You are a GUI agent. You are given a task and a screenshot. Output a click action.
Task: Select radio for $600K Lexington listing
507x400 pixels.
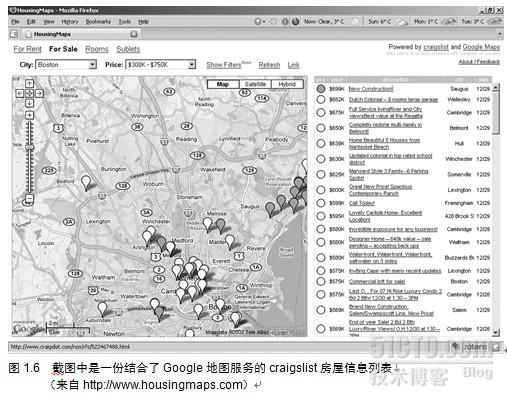(321, 190)
